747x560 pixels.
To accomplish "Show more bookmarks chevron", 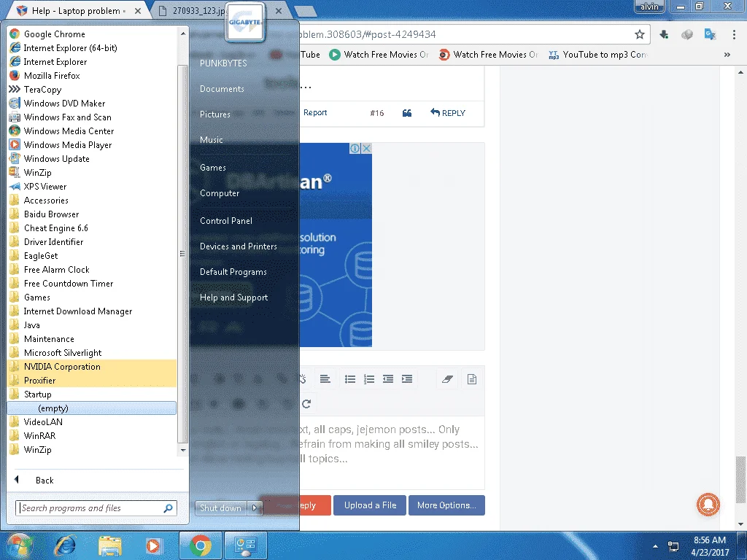I will [727, 55].
